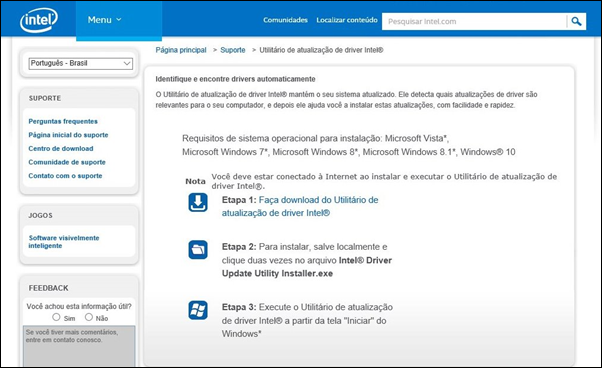The image size is (602, 368).
Task: Click the folder icon beside Etapa 2
Action: click(198, 249)
